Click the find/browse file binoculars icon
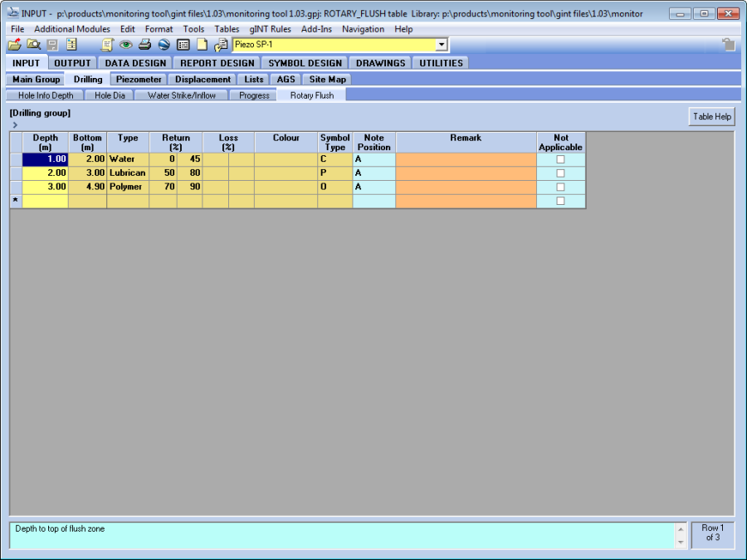Viewport: 747px width, 560px height. pos(33,45)
